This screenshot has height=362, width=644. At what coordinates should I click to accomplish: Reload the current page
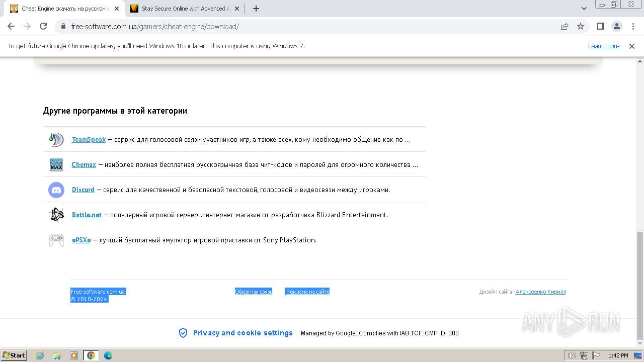43,26
